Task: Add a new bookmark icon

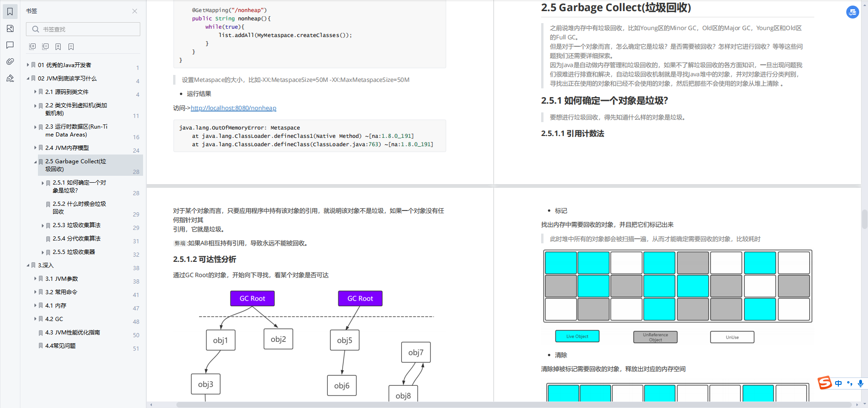Action: pos(58,47)
